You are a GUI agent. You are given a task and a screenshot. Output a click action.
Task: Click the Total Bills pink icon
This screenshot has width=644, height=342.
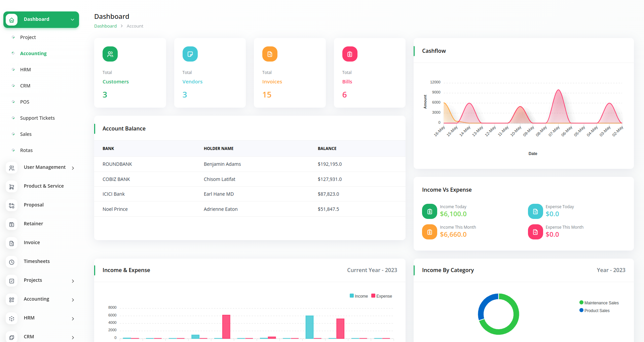click(x=350, y=54)
